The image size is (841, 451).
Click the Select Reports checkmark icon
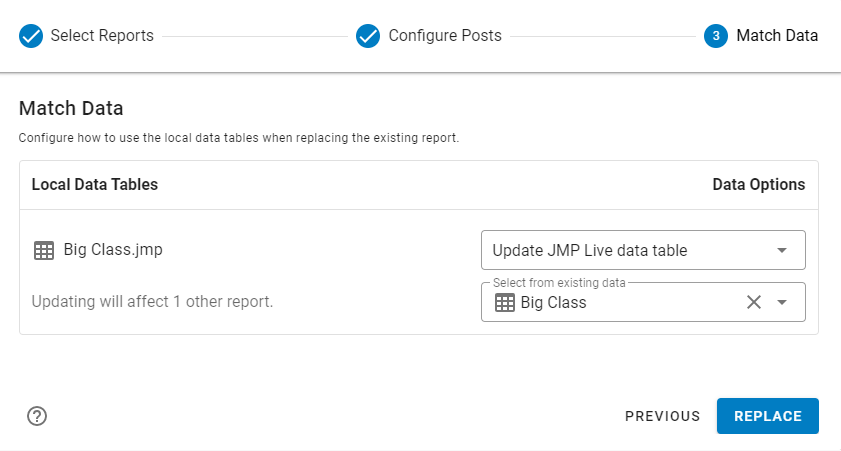pos(31,36)
